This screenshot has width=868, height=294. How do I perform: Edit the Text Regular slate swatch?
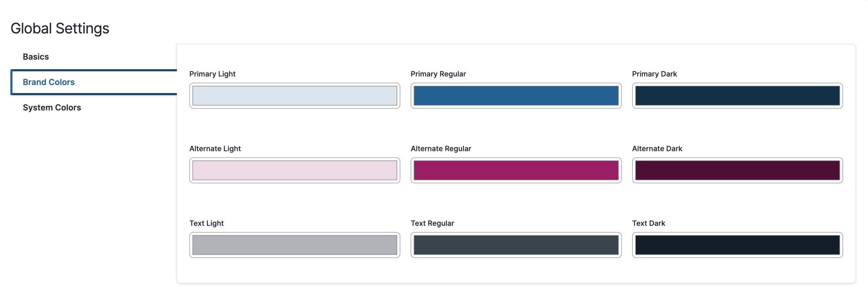coord(516,245)
